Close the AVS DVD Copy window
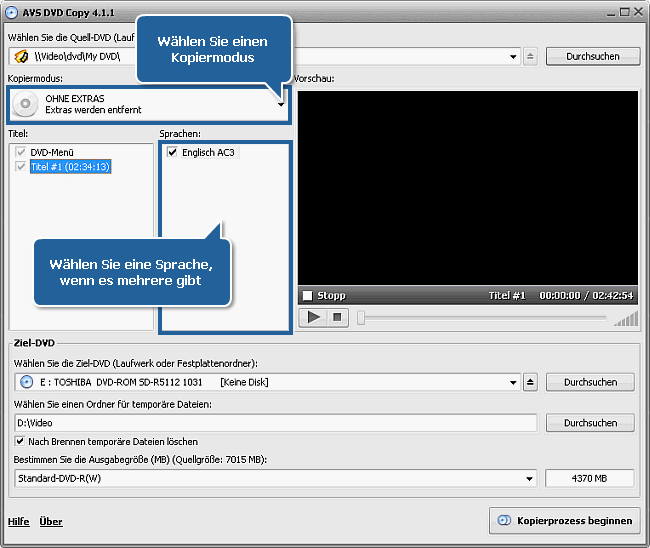This screenshot has width=650, height=548. [x=638, y=12]
